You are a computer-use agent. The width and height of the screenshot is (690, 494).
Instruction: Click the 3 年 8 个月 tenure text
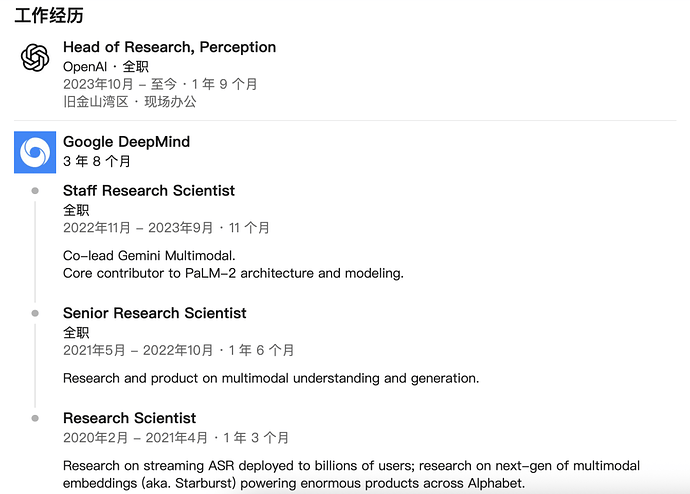click(x=97, y=161)
